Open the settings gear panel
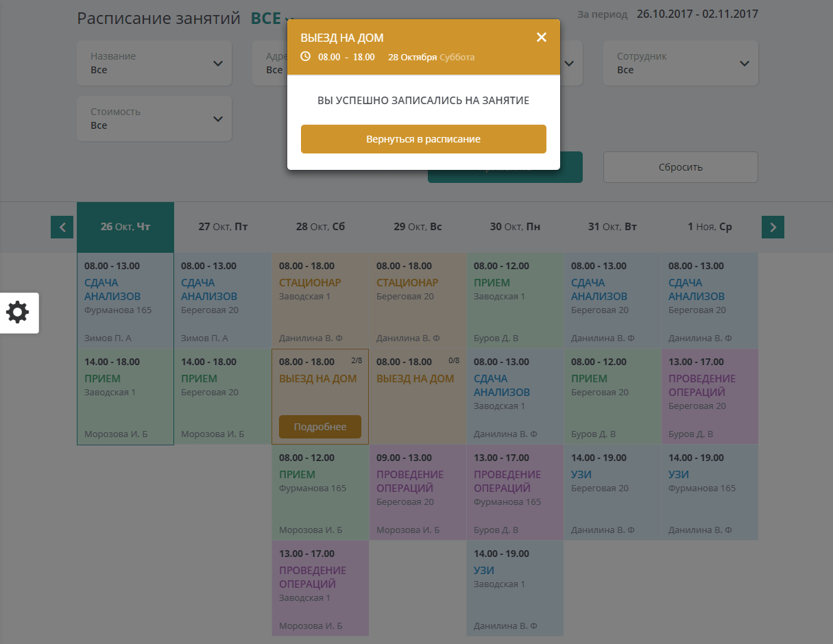Screen dimensions: 833x644 pos(18,312)
